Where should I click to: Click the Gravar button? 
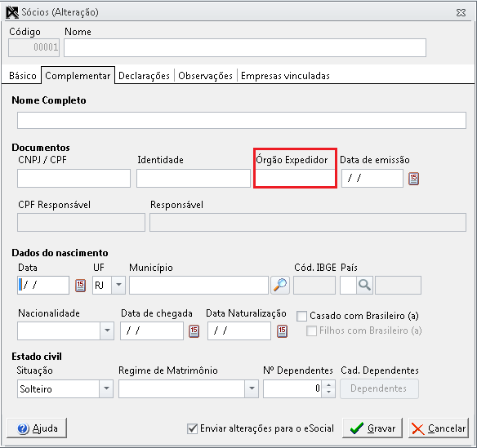pyautogui.click(x=372, y=428)
